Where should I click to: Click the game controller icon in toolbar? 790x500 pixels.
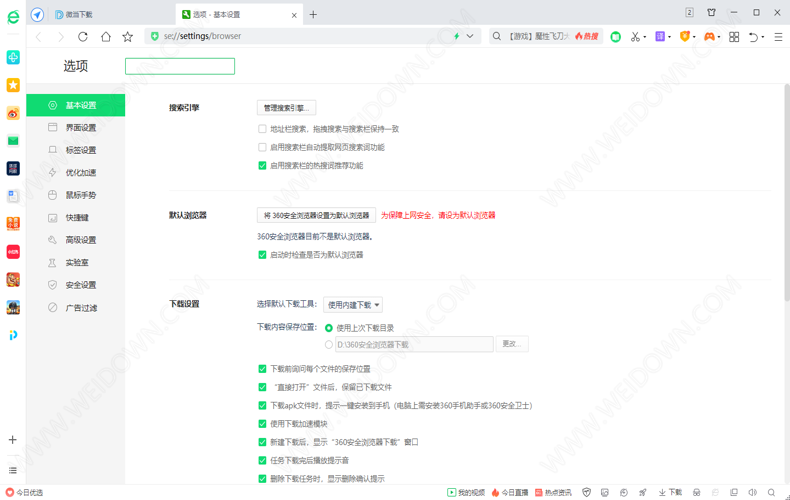pyautogui.click(x=709, y=37)
